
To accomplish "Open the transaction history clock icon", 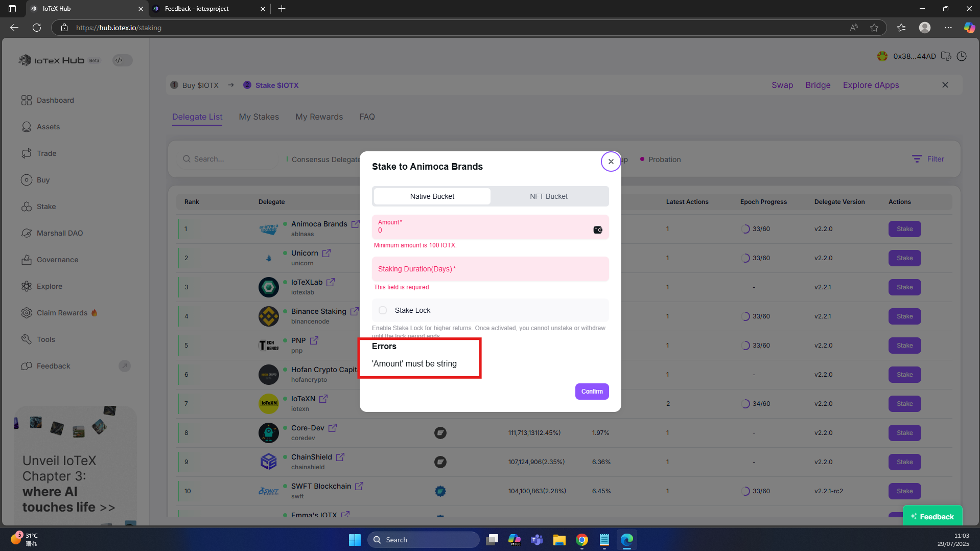I will click(962, 56).
